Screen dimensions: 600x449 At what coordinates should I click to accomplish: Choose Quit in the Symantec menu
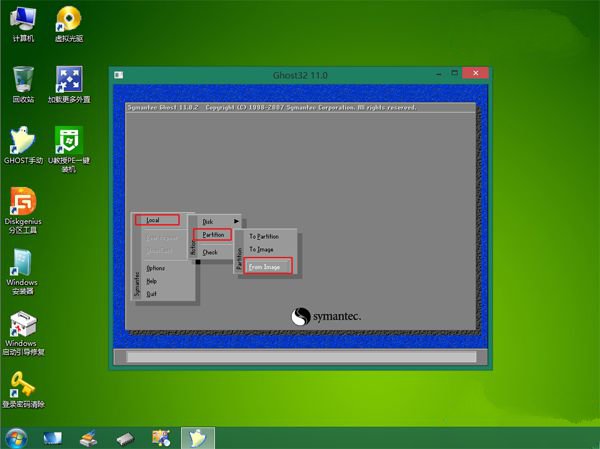(x=151, y=294)
